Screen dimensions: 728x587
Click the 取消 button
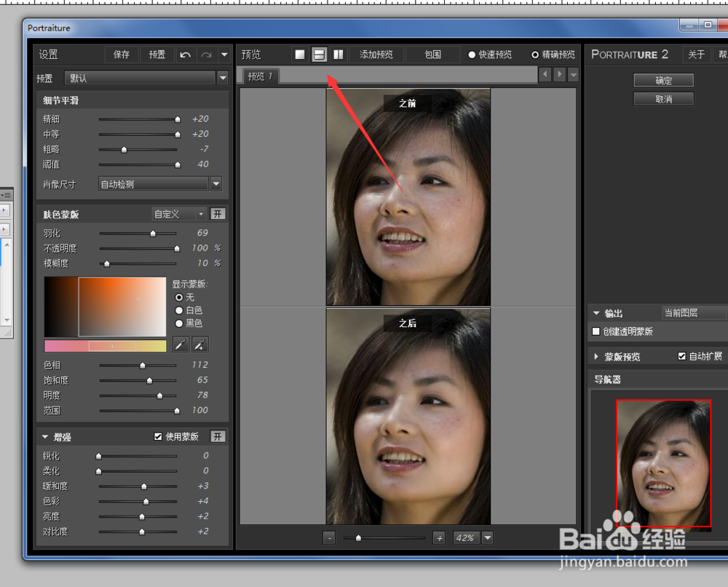(663, 99)
